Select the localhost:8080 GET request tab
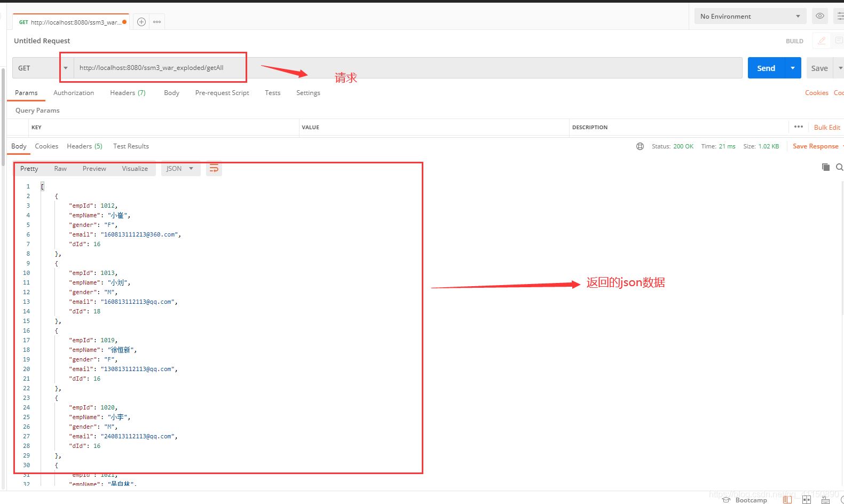844x504 pixels. point(72,22)
